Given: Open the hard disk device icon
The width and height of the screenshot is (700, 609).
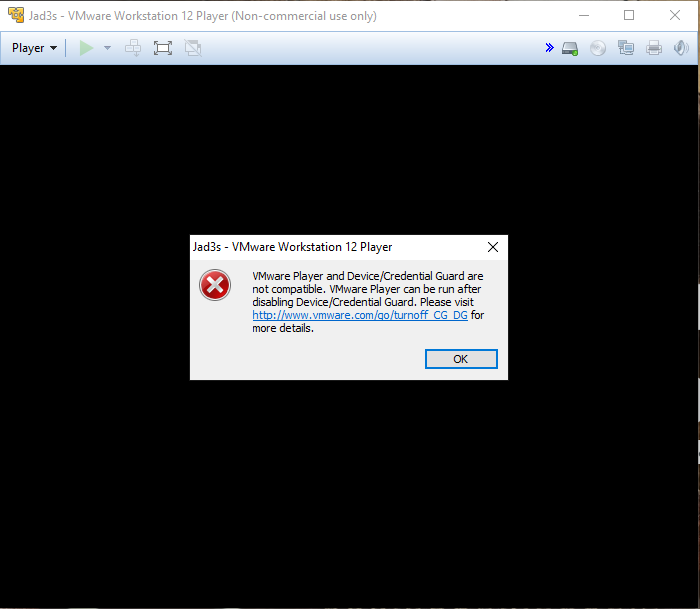Looking at the screenshot, I should pos(570,48).
